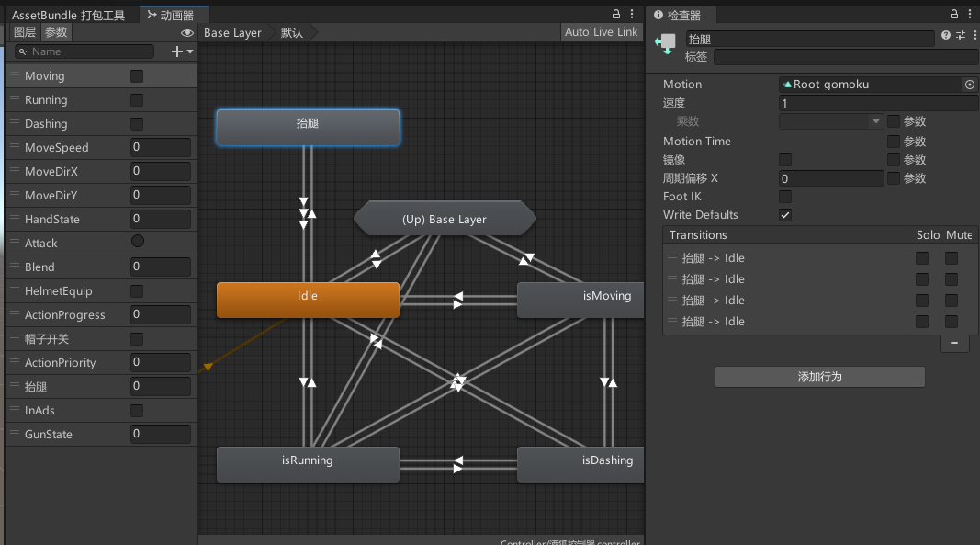This screenshot has width=980, height=545.
Task: Open the presets icon in the Inspector
Action: pyautogui.click(x=960, y=35)
